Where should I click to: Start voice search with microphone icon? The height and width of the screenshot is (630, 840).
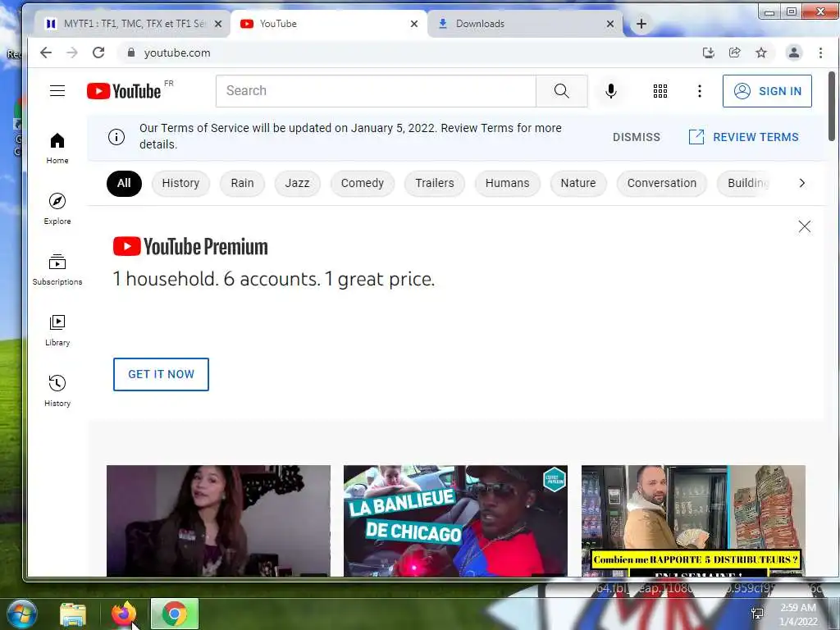coord(610,91)
